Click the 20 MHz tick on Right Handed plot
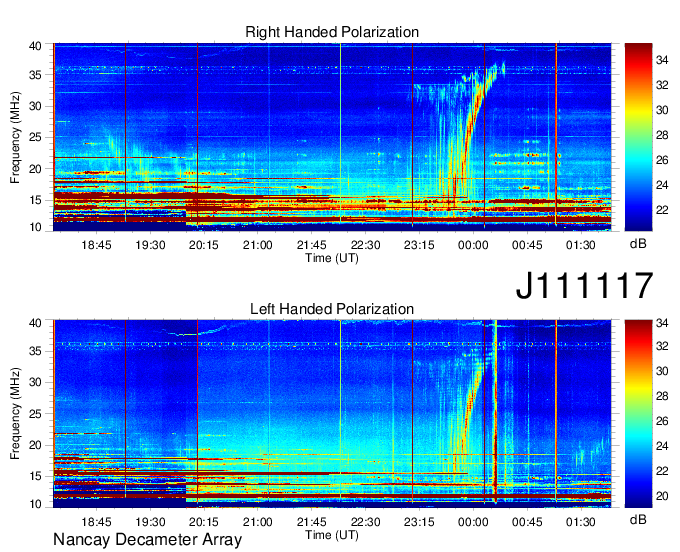Image resolution: width=680 pixels, height=552 pixels. click(x=35, y=169)
